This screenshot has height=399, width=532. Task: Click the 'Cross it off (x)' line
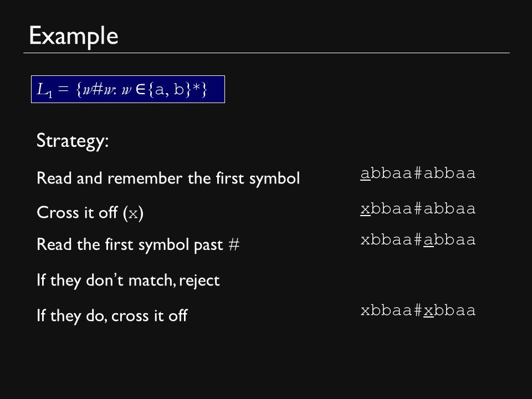tap(90, 213)
